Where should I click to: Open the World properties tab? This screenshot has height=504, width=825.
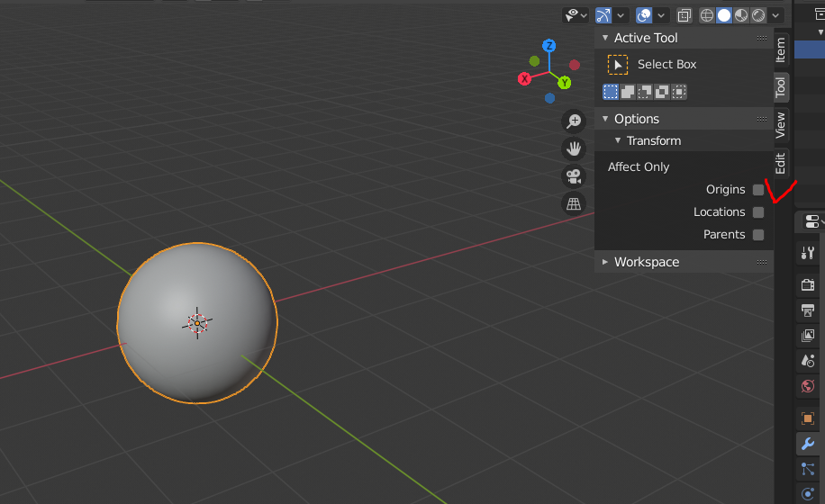pyautogui.click(x=808, y=386)
